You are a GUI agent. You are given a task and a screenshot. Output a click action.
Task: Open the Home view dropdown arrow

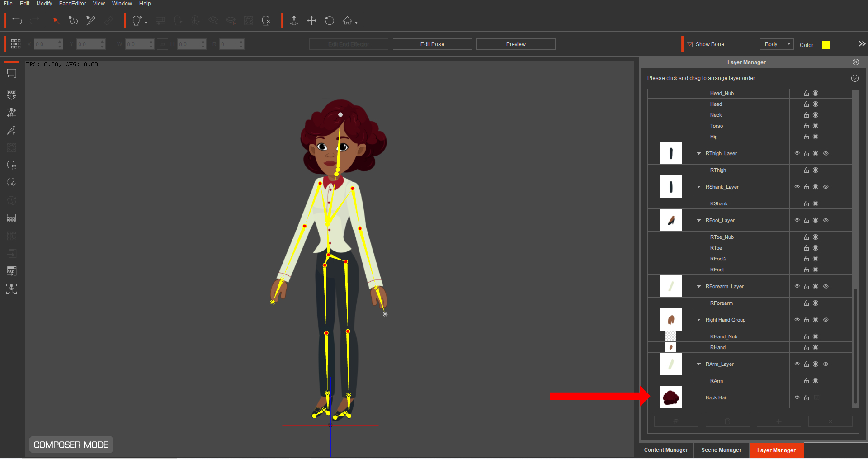[x=356, y=23]
